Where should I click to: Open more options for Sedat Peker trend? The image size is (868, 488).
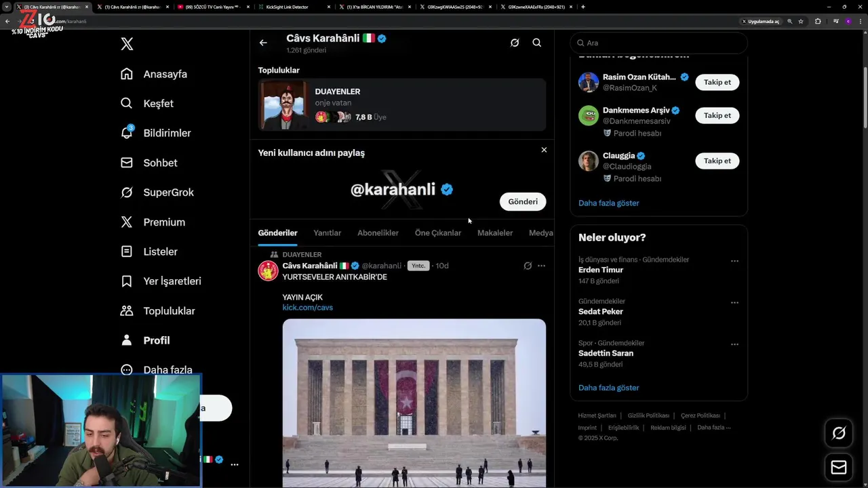[734, 303]
